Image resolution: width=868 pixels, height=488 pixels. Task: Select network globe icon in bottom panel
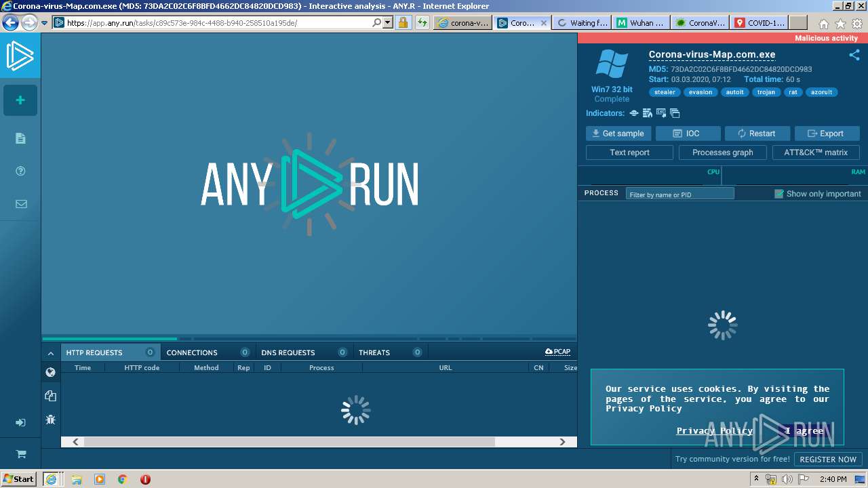tap(50, 372)
